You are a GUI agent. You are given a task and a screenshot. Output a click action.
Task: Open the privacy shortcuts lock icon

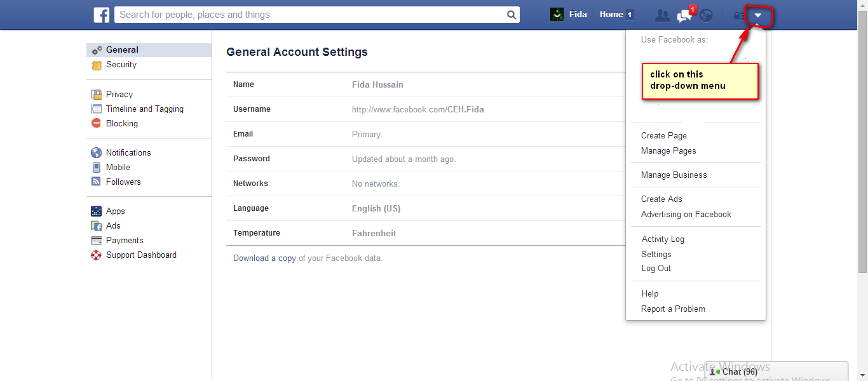click(x=738, y=16)
